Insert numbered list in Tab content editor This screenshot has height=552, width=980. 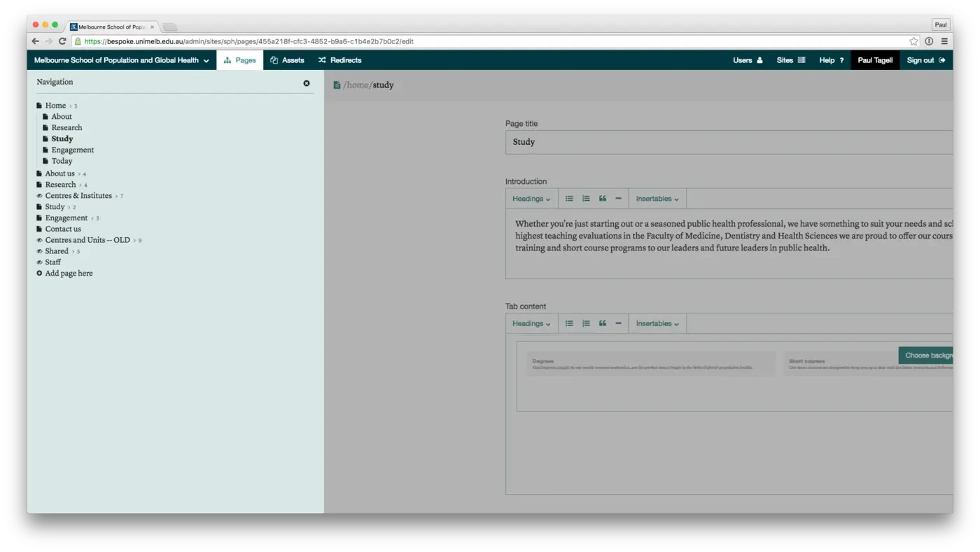click(586, 323)
